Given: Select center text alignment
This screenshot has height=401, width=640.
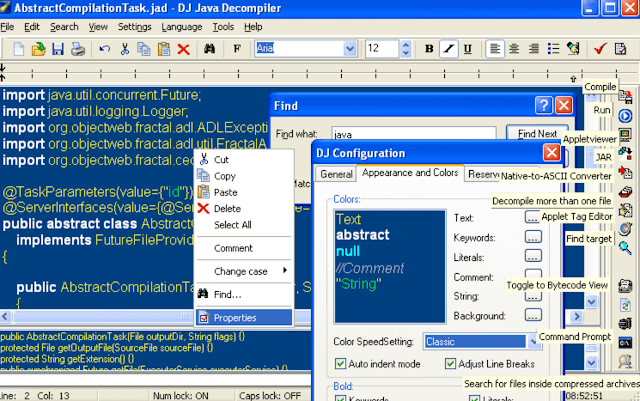Looking at the screenshot, I should (x=514, y=49).
